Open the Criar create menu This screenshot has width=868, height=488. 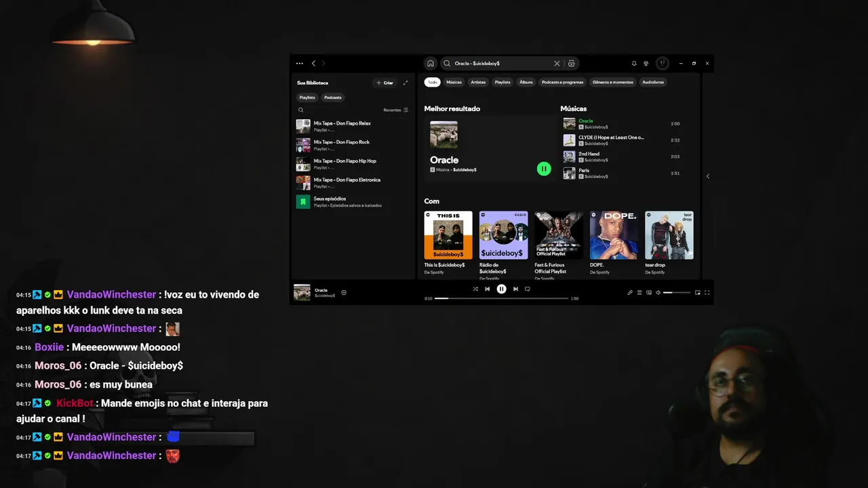click(x=384, y=83)
